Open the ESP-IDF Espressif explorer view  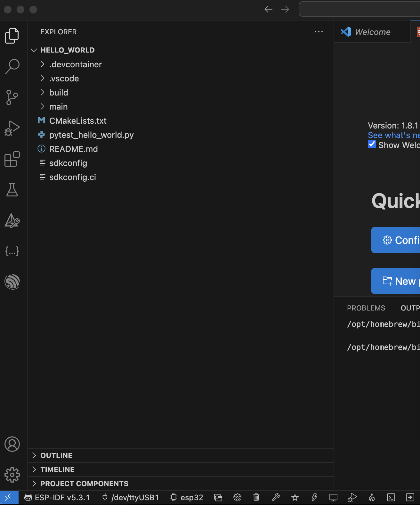[12, 282]
